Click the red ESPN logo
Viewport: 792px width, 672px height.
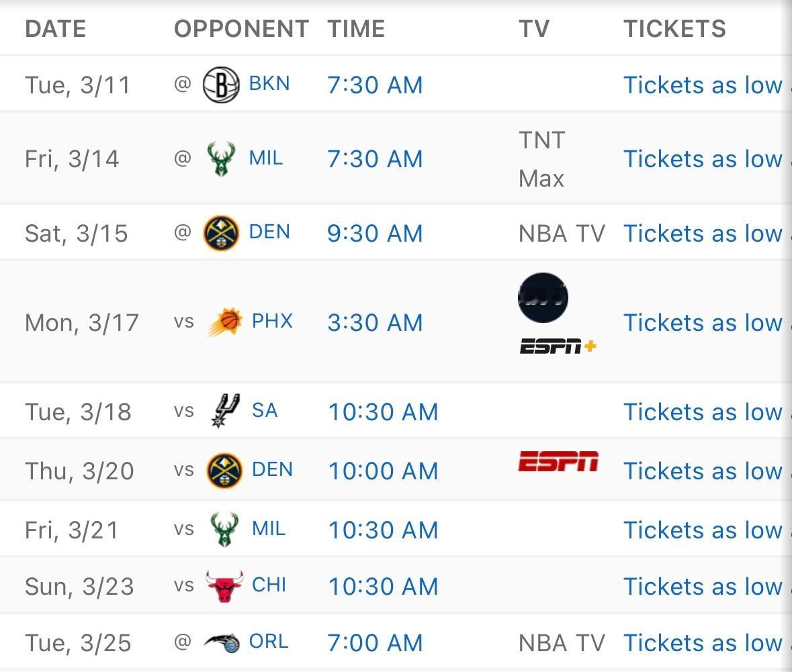pos(558,461)
